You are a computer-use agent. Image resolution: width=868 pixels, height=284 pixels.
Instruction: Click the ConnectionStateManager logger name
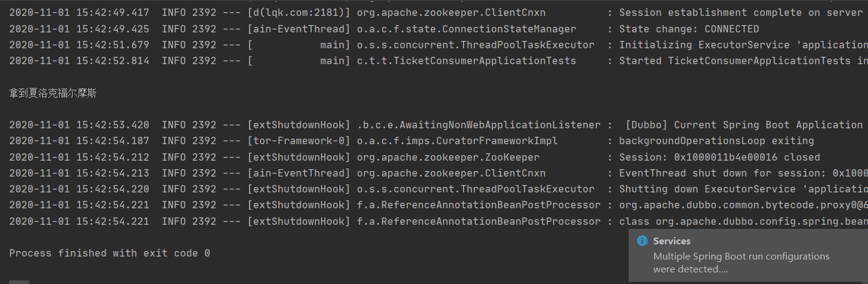467,29
